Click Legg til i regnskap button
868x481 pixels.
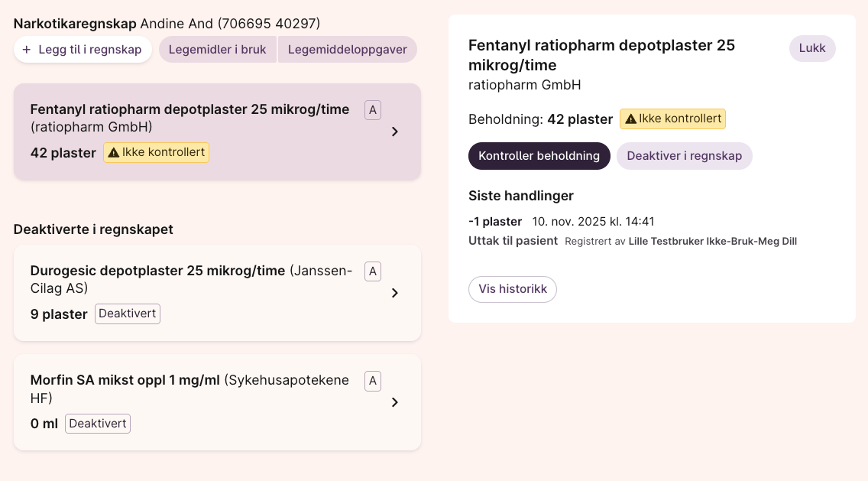click(83, 50)
